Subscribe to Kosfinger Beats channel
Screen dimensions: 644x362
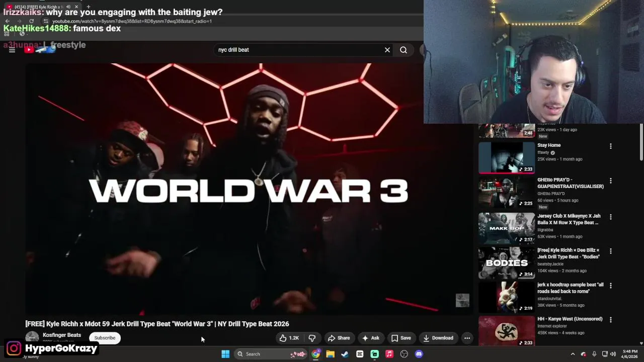click(x=105, y=338)
